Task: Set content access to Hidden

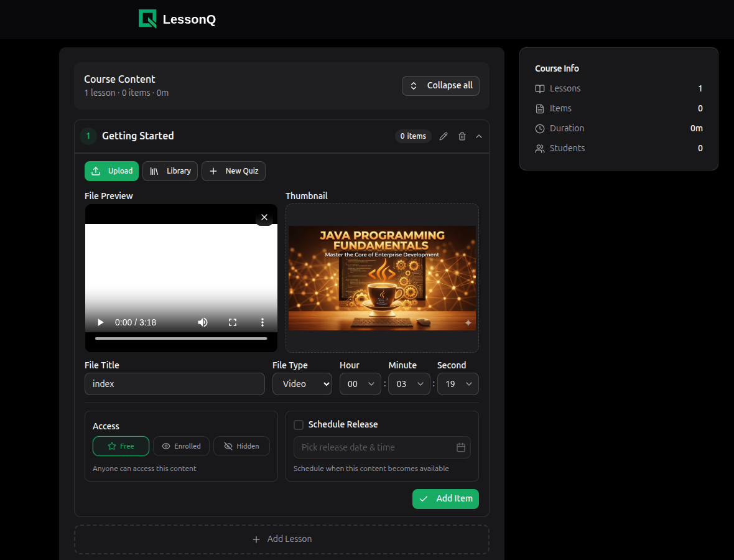Action: [x=241, y=446]
